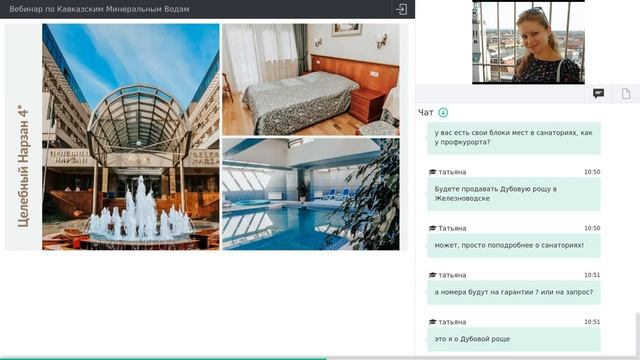
Task: Click message about 'блоки мест в санаториях'
Action: click(513, 138)
